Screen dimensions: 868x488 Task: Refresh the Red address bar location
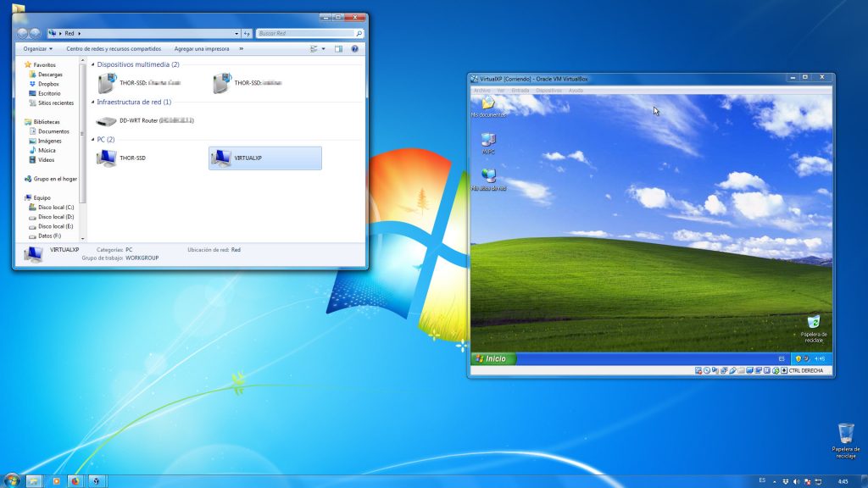(x=247, y=33)
